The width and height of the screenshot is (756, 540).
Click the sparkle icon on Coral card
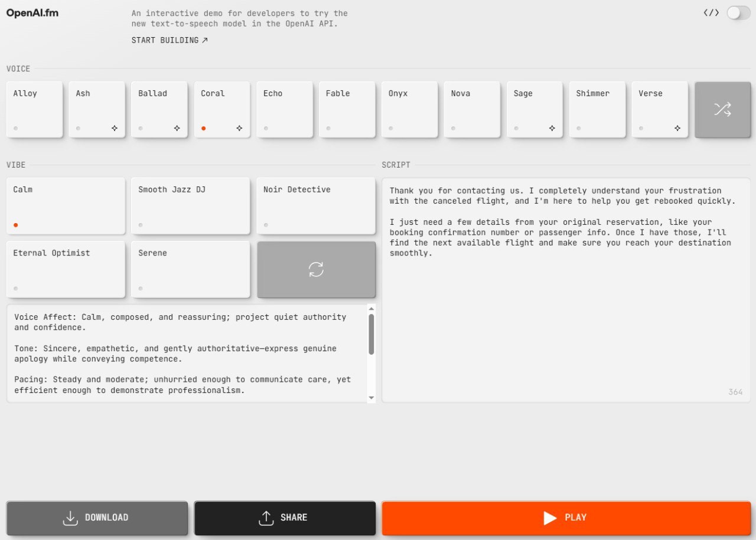click(x=239, y=128)
